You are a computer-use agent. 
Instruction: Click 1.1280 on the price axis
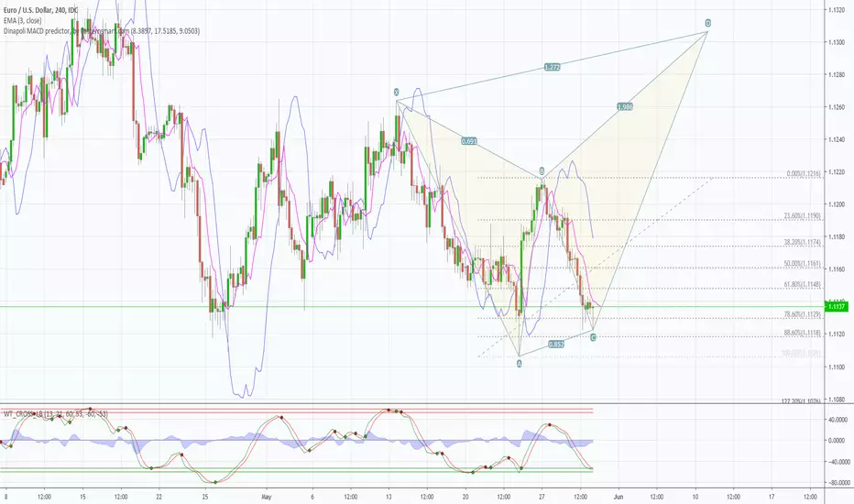click(837, 74)
